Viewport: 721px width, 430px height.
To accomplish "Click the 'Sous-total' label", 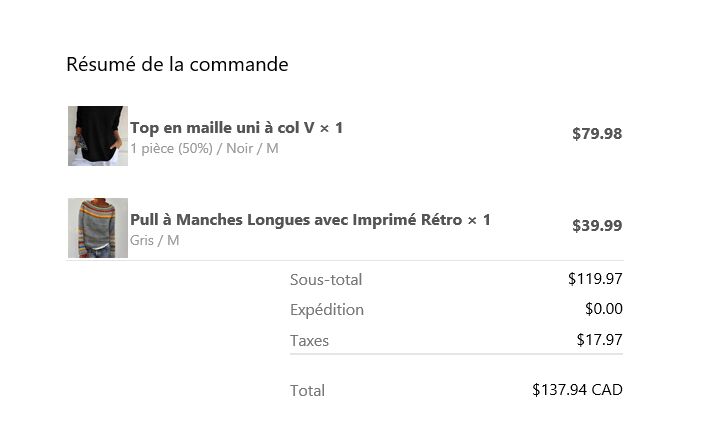I will 326,279.
